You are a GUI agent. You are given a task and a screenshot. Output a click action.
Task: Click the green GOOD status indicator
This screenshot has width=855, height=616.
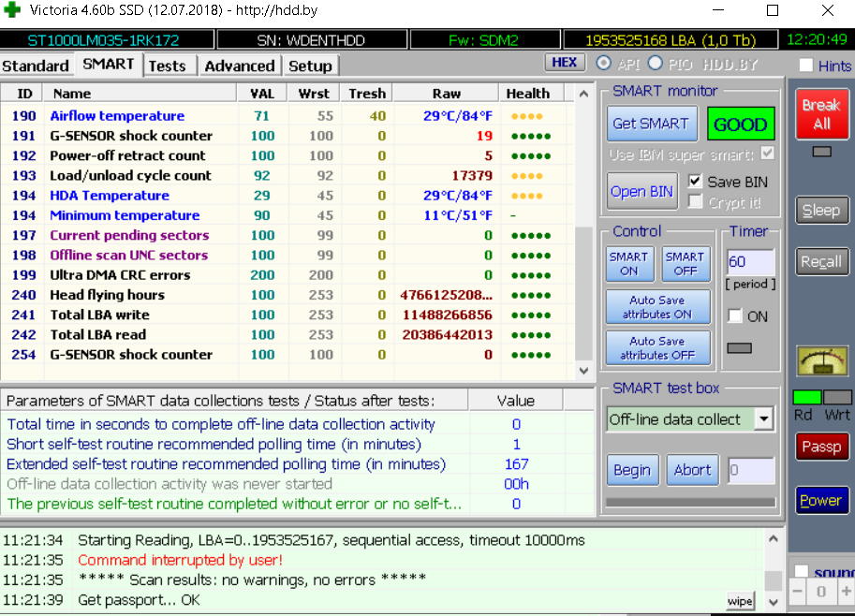point(740,124)
